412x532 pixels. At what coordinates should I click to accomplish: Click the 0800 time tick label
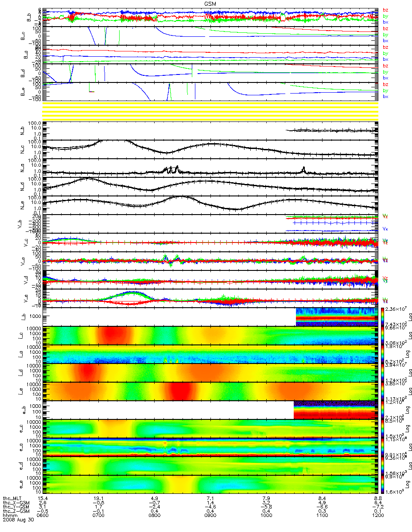pyautogui.click(x=154, y=516)
